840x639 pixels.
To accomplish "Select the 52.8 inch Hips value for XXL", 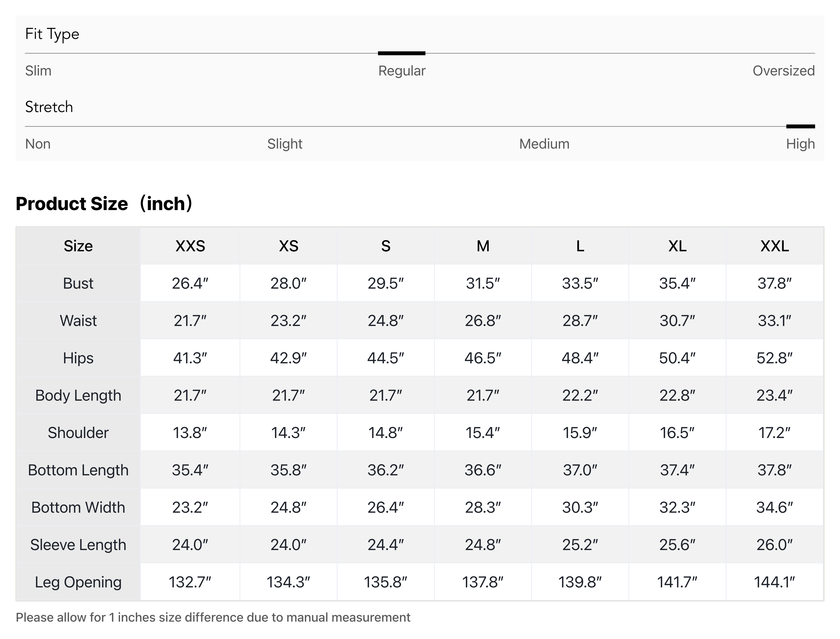I will (x=775, y=358).
